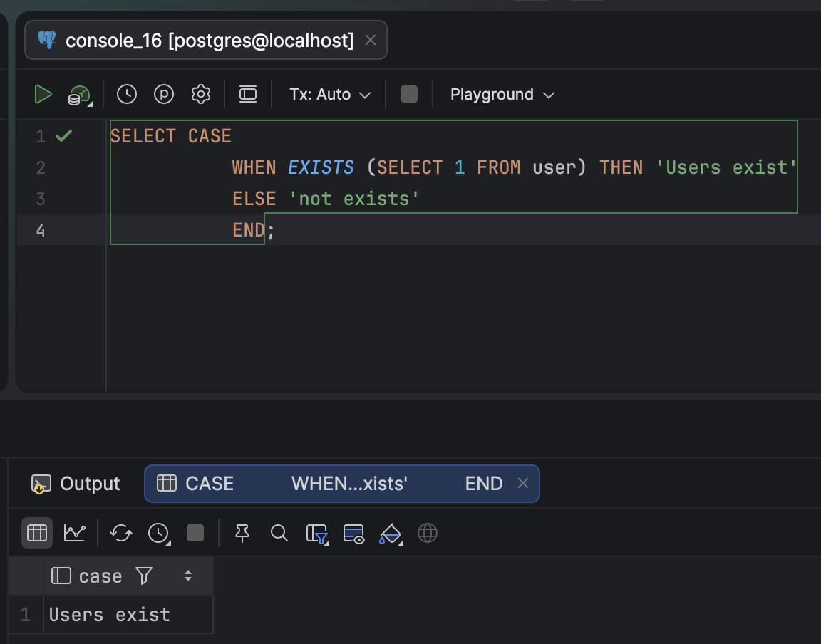Expand the Tx: Auto transaction mode dropdown
This screenshot has width=821, height=644.
(x=330, y=94)
